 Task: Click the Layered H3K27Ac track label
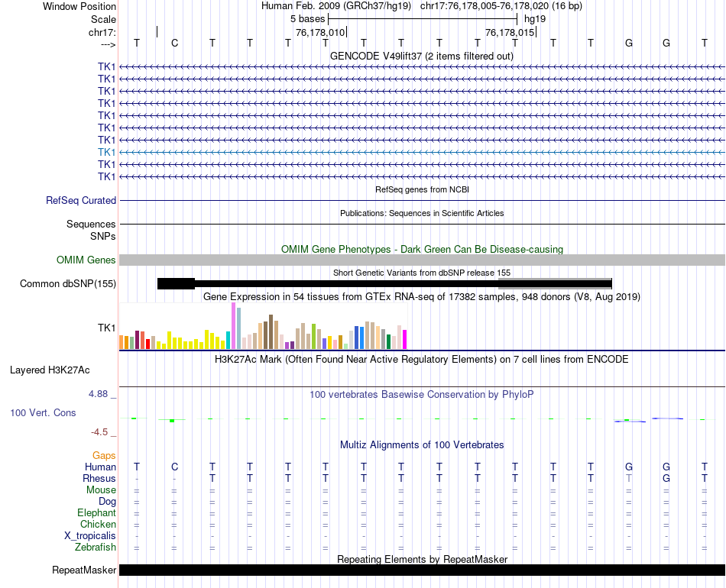[50, 370]
